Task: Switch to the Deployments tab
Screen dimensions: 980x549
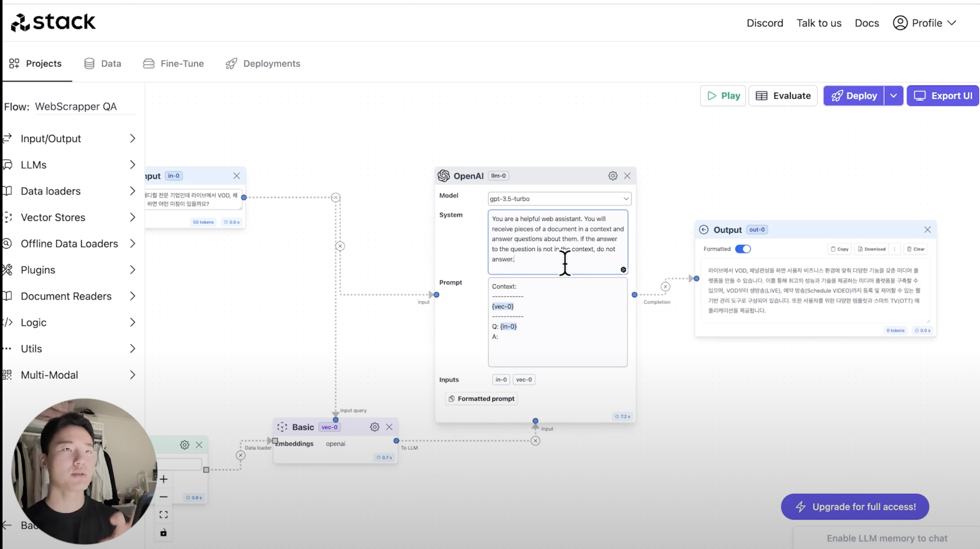Action: [x=263, y=63]
